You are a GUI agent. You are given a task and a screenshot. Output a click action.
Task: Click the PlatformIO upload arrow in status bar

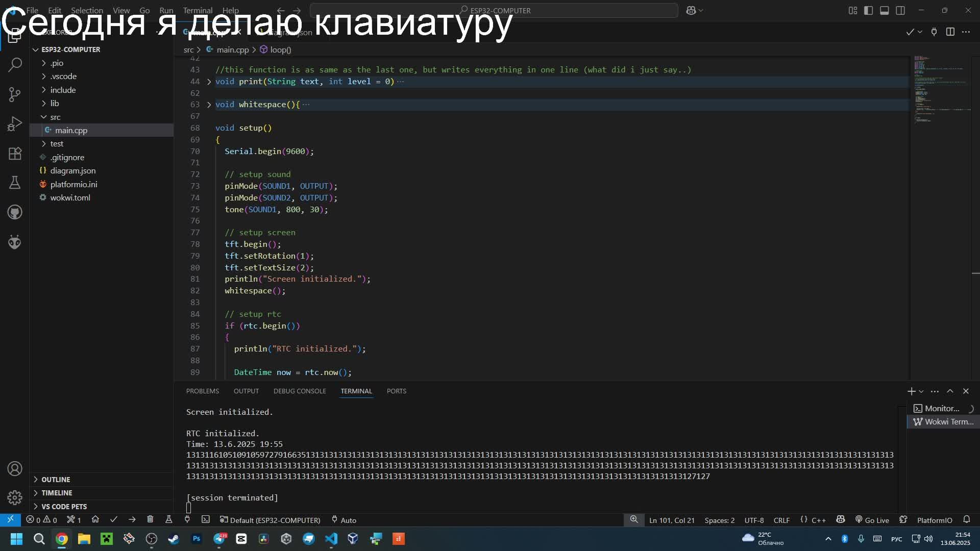[x=132, y=520]
